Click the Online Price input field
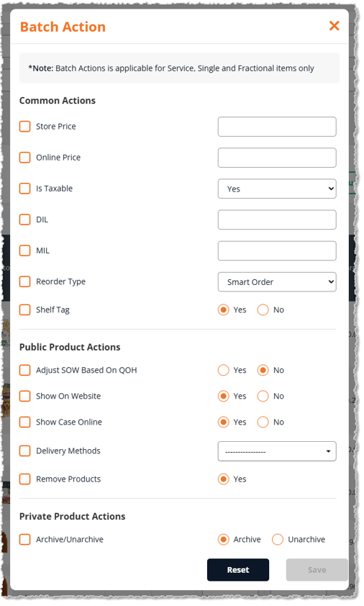 (277, 158)
